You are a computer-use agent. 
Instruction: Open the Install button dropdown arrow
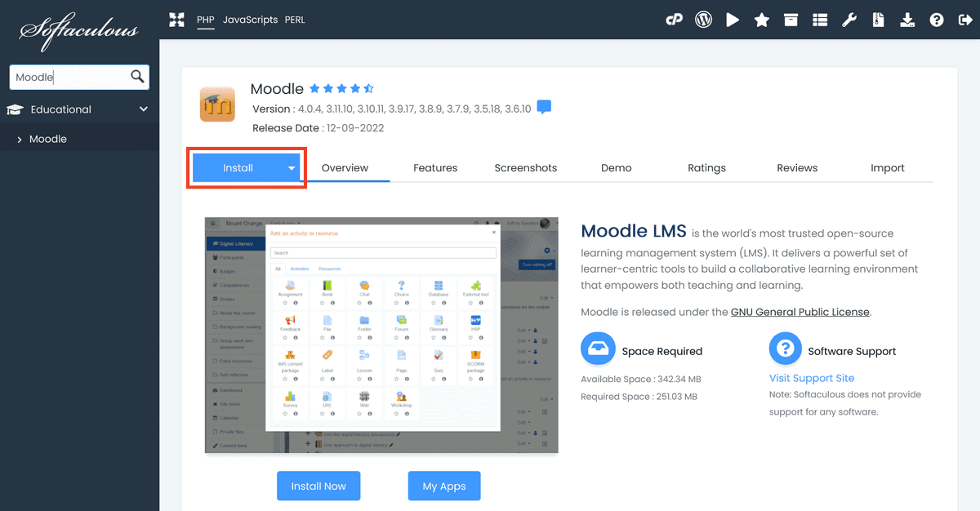(x=292, y=167)
